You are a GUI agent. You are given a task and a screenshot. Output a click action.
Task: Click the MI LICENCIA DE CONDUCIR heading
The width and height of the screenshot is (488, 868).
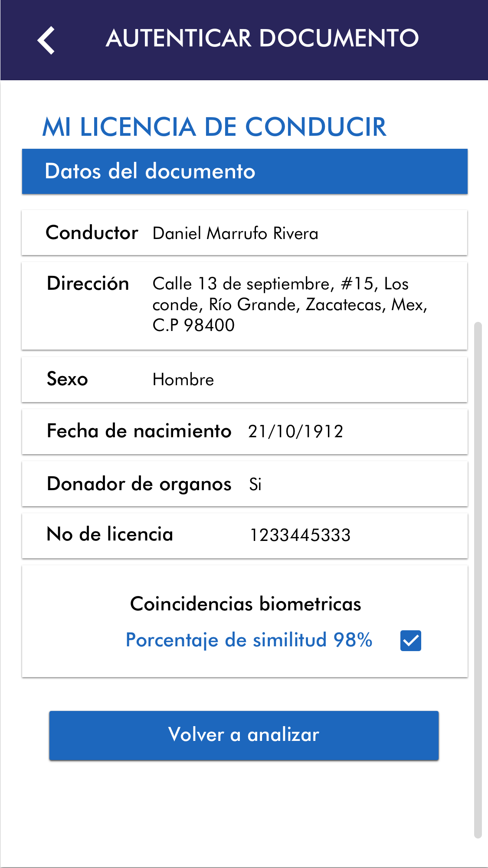coord(214,127)
